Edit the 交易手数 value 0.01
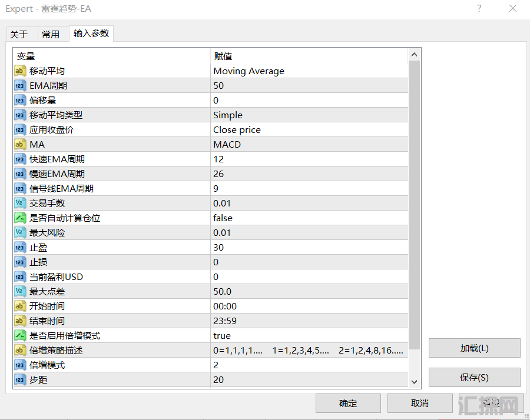Viewport: 530px width, 420px height. [x=309, y=204]
